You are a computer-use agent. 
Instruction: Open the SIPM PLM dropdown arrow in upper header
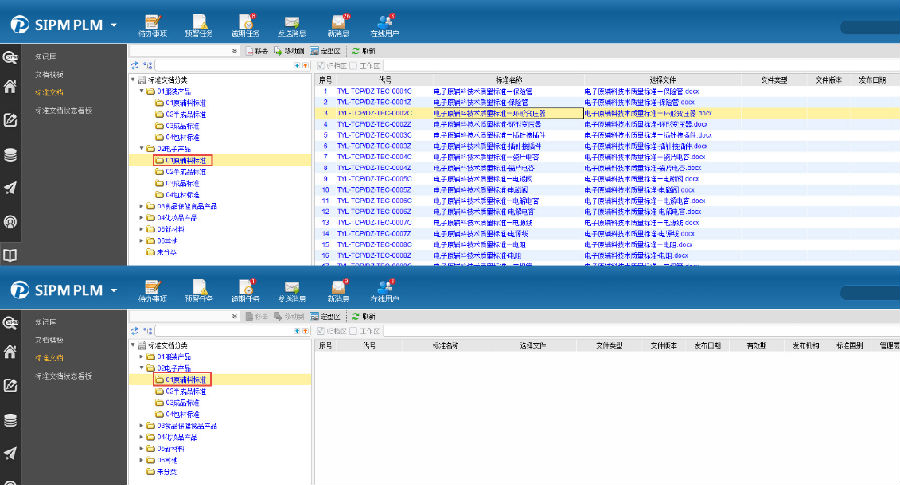click(114, 24)
